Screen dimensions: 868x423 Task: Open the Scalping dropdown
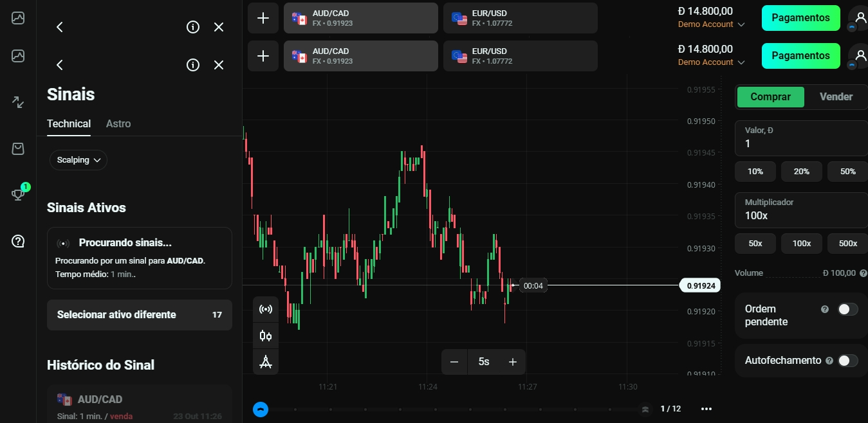tap(78, 159)
